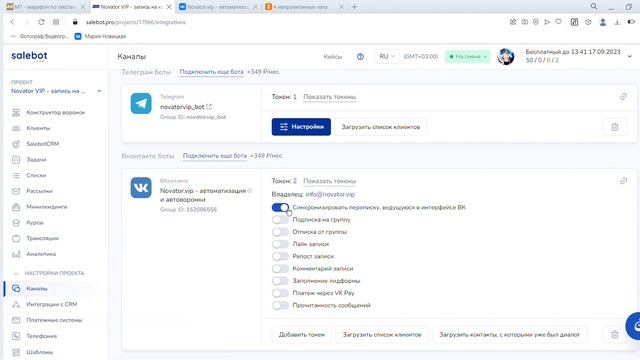Switch to Novator.vip автоматизация browser tab
640x360 pixels.
(x=219, y=7)
